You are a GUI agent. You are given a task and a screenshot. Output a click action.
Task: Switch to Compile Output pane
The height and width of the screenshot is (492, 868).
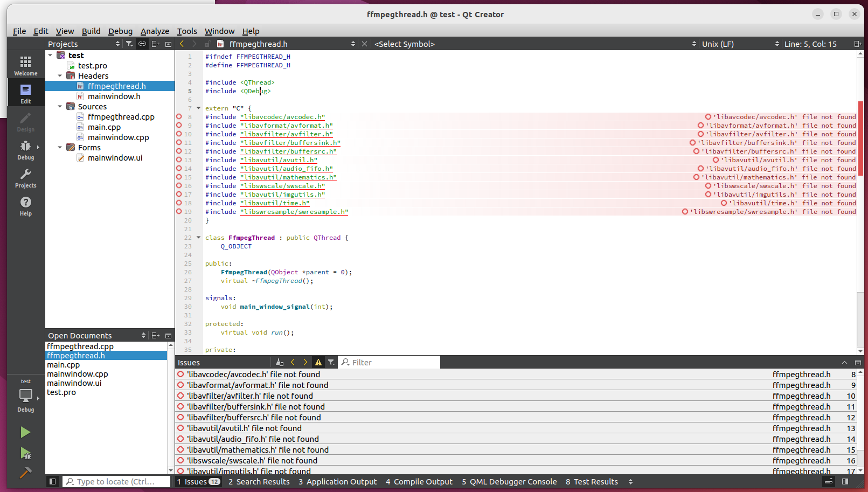tap(419, 481)
